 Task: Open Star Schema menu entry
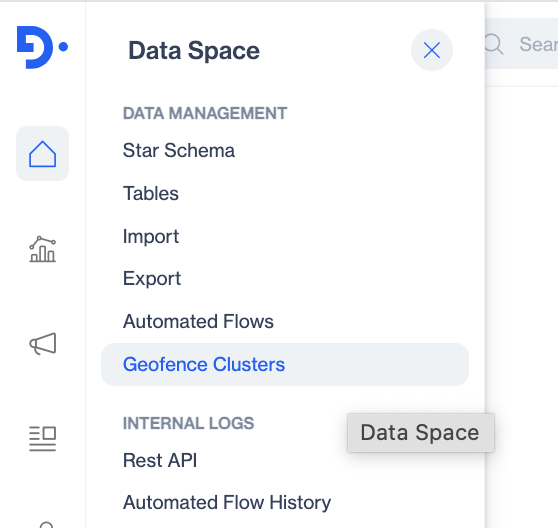[x=179, y=151]
